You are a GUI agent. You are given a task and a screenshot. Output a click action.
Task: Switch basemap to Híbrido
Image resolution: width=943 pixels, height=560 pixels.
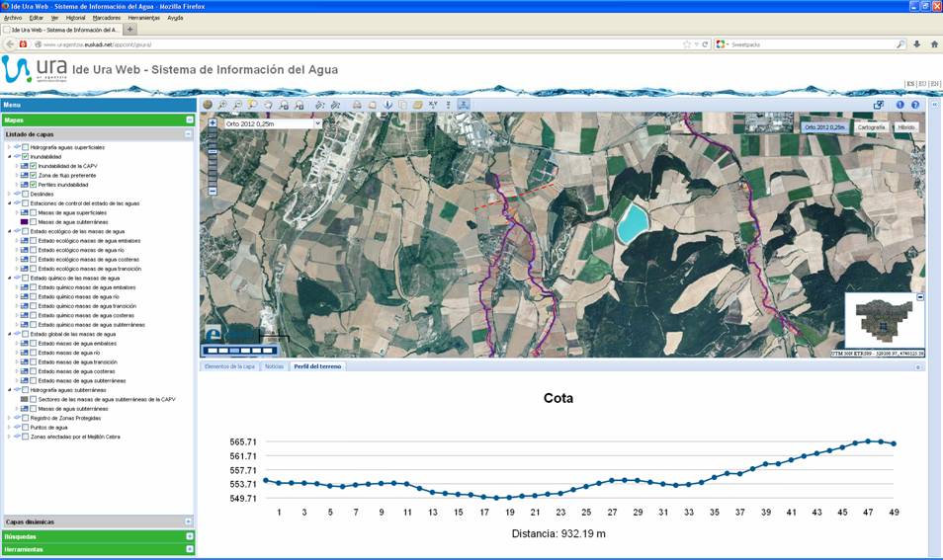coord(906,127)
